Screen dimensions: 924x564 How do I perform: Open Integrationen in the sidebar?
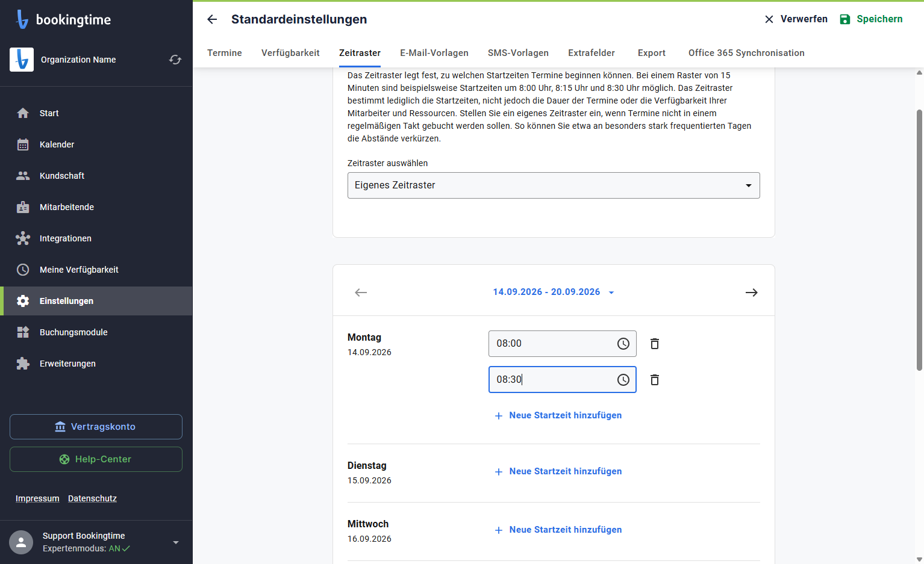pos(96,238)
